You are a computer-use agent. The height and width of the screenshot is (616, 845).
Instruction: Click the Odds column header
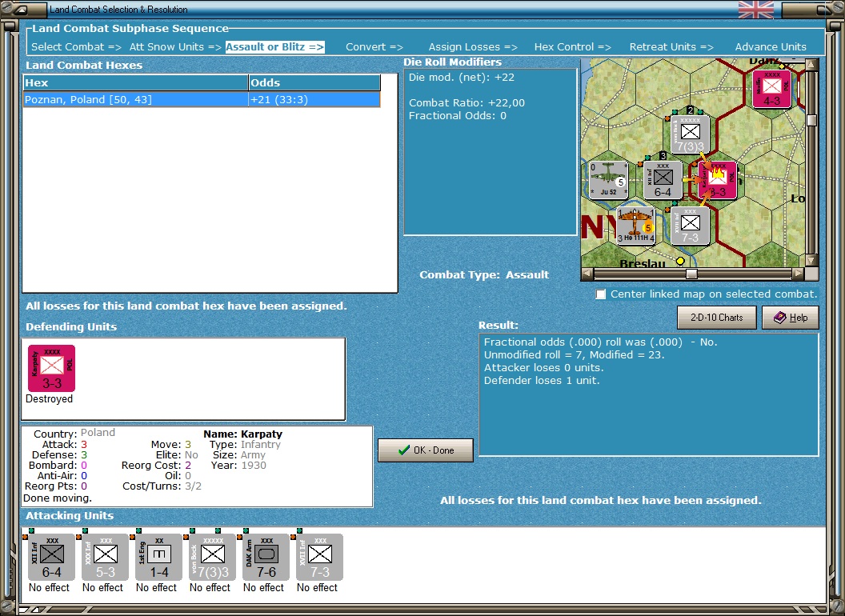pos(314,82)
